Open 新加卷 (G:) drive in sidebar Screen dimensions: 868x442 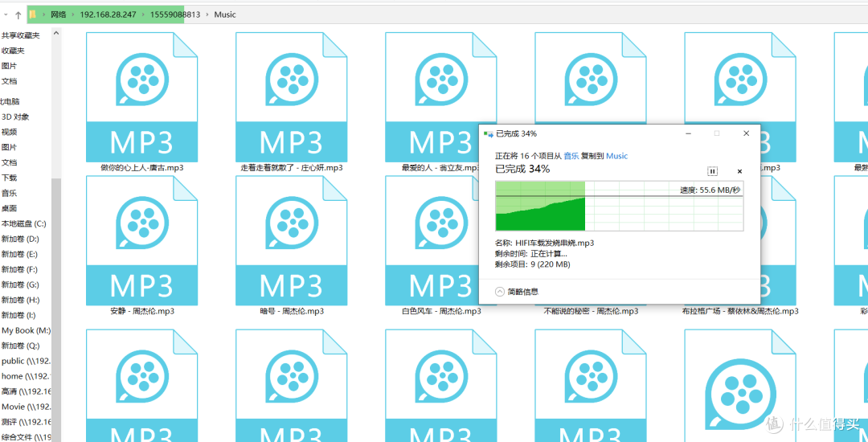click(20, 285)
